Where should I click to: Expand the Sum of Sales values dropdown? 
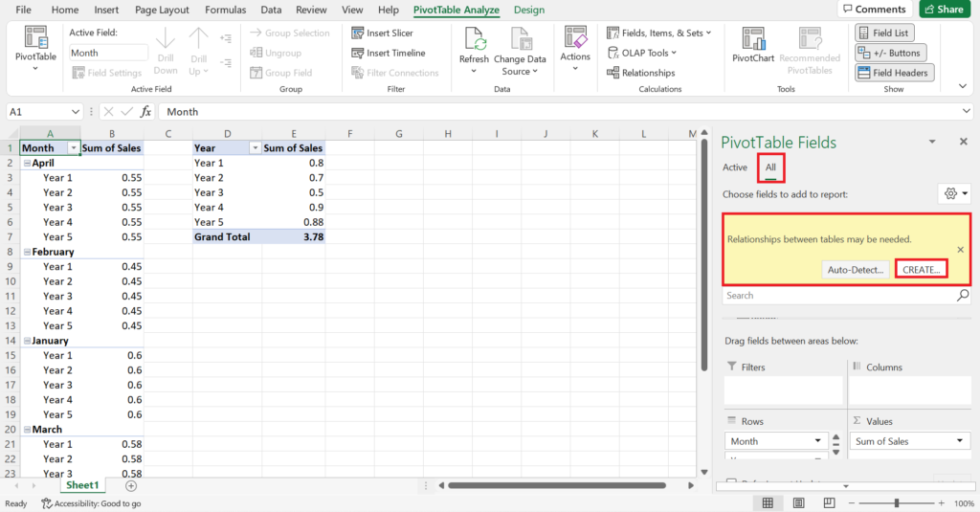[x=960, y=441]
